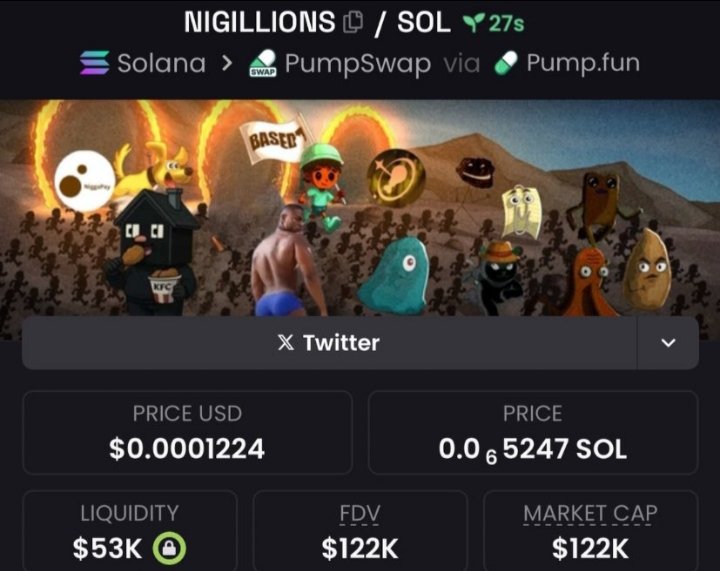
Task: Open the PumpSwap DEX icon
Action: [263, 63]
